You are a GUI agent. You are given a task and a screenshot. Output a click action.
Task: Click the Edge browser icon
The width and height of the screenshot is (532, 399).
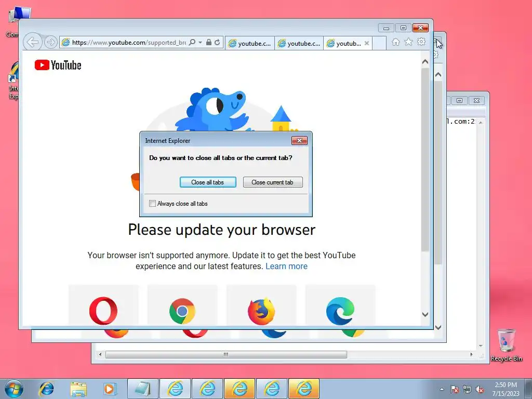tap(340, 311)
